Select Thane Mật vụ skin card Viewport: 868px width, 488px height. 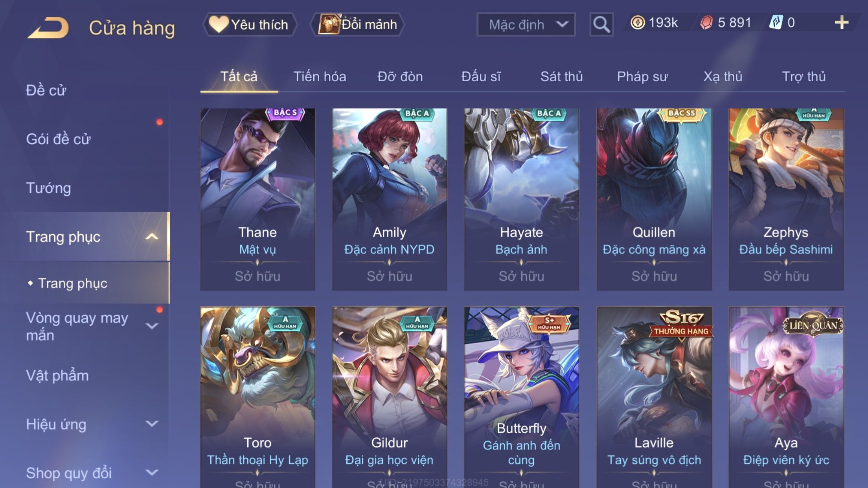point(257,200)
